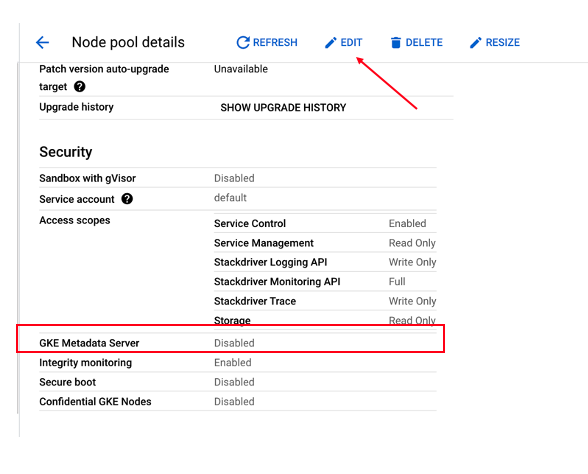Click the Full value for Stackdriver Monitoring API
The width and height of the screenshot is (588, 474).
point(397,282)
